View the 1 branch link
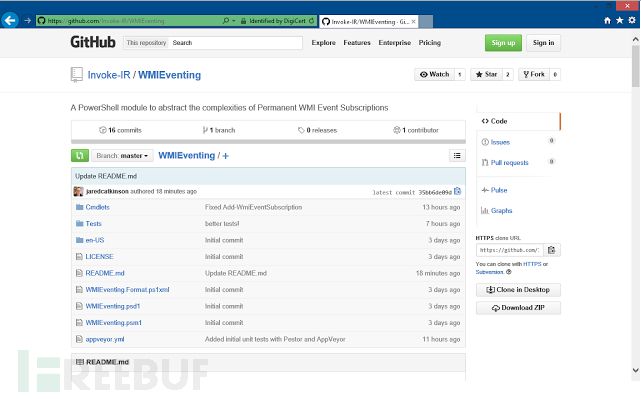Screen dimensions: 641x399 (219, 130)
